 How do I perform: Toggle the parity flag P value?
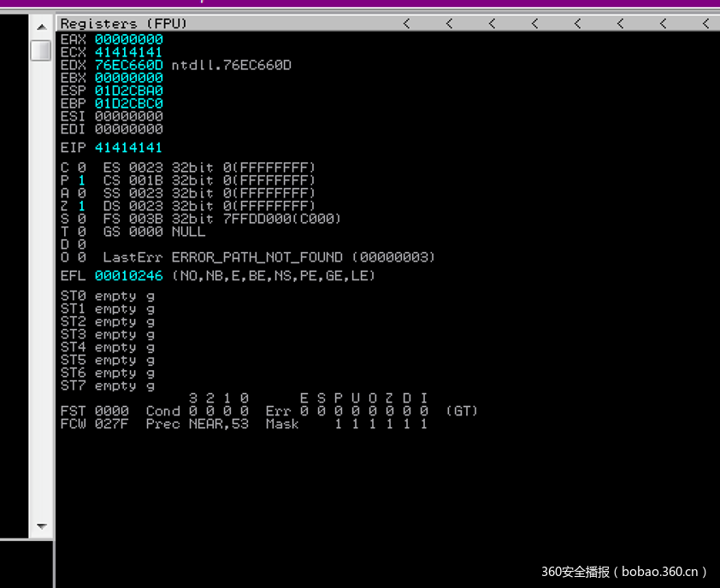pyautogui.click(x=81, y=180)
